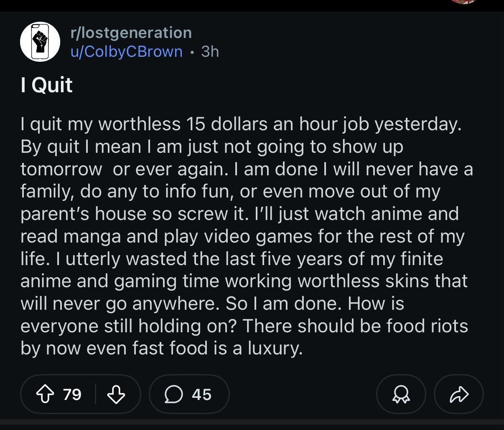Click the first line about the 15 dollars job
504x430 pixels.
tap(241, 124)
